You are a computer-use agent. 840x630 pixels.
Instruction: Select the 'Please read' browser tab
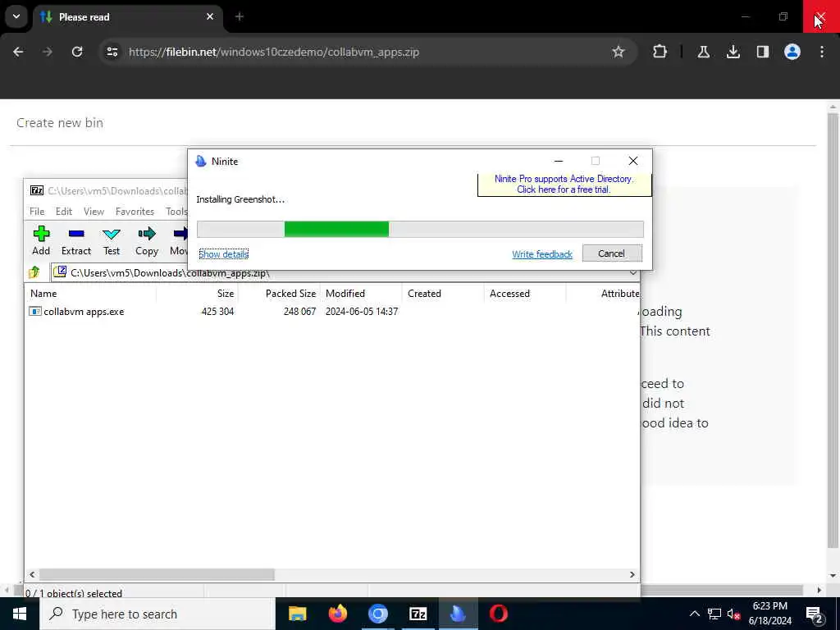129,17
